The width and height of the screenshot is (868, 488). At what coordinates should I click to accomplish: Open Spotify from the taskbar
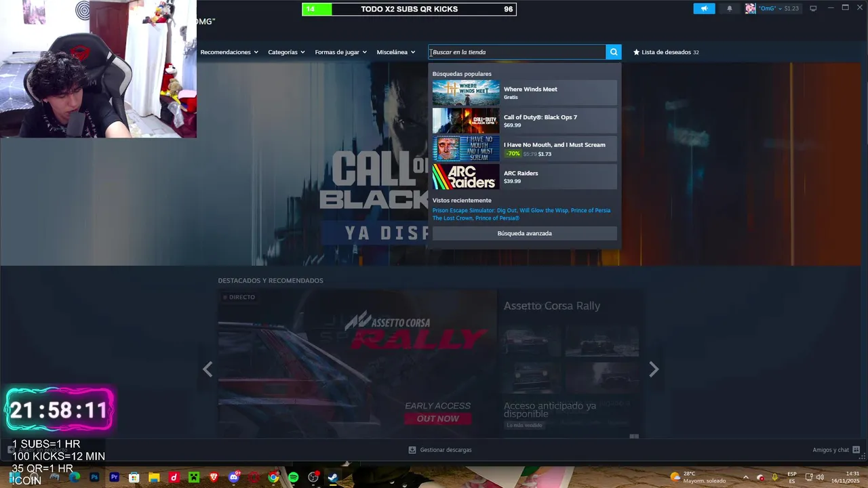coord(294,477)
